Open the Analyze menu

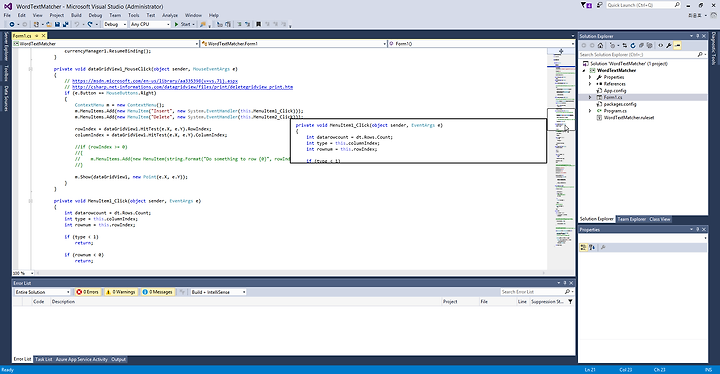pos(169,15)
